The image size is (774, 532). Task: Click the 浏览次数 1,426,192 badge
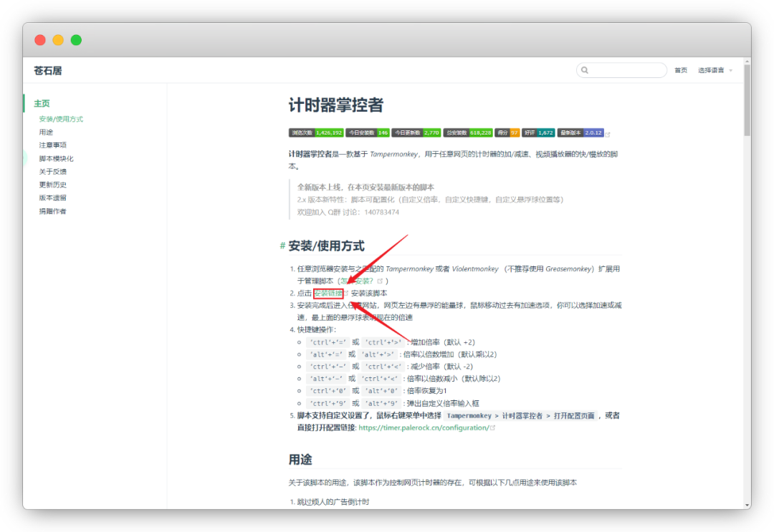pyautogui.click(x=316, y=132)
